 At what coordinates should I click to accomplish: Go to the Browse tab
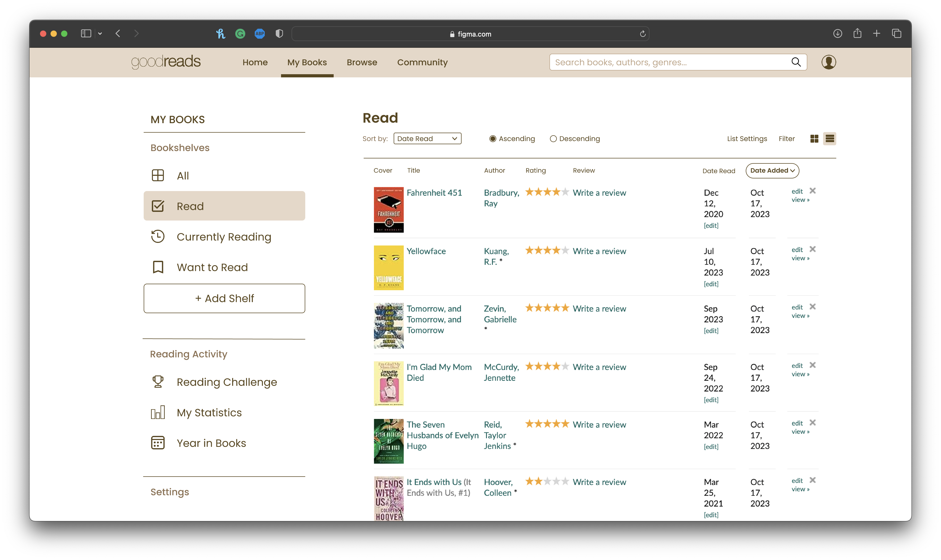click(362, 63)
